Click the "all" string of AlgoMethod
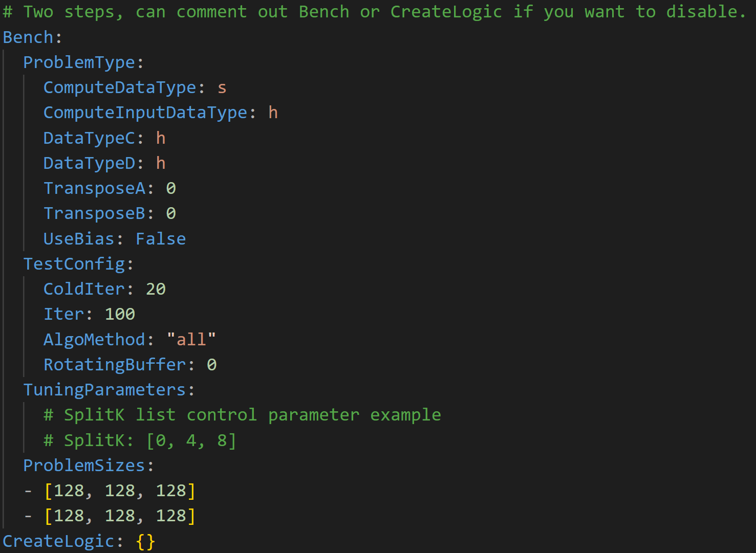 point(191,339)
